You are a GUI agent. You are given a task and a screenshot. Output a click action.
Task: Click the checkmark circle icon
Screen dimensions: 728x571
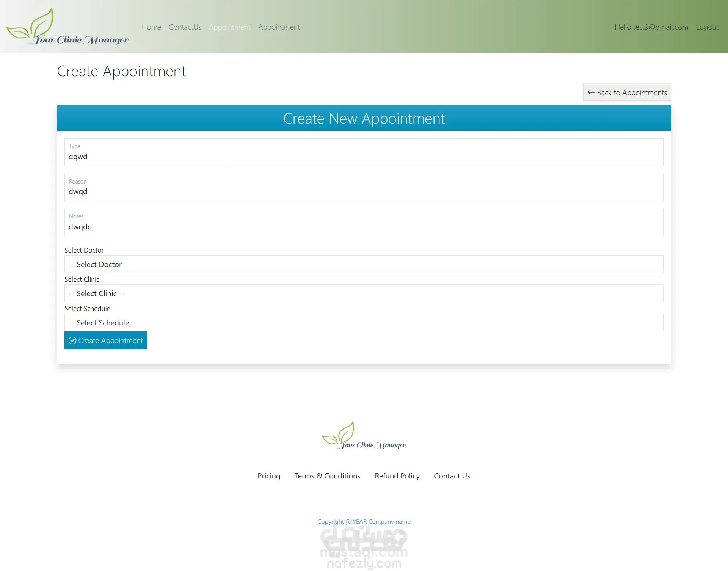pos(72,340)
